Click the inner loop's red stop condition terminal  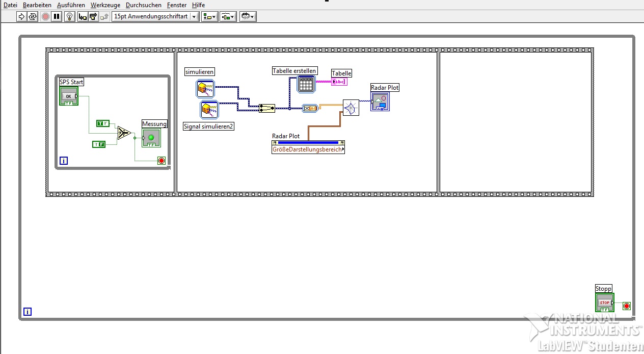tap(162, 161)
